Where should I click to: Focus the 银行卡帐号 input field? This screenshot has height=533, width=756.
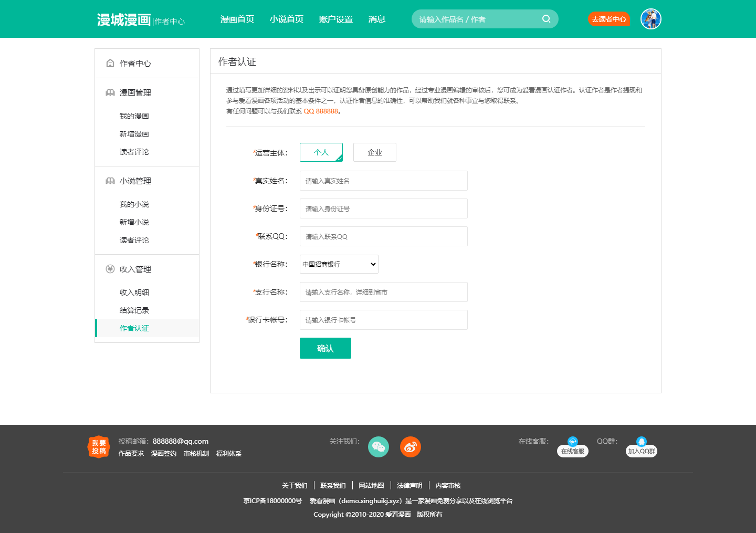click(384, 320)
